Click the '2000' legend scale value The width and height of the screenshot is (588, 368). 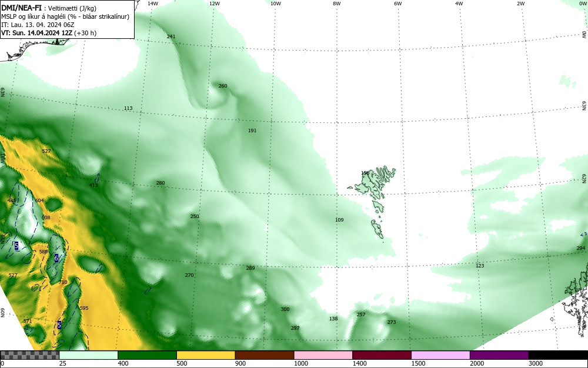477,363
